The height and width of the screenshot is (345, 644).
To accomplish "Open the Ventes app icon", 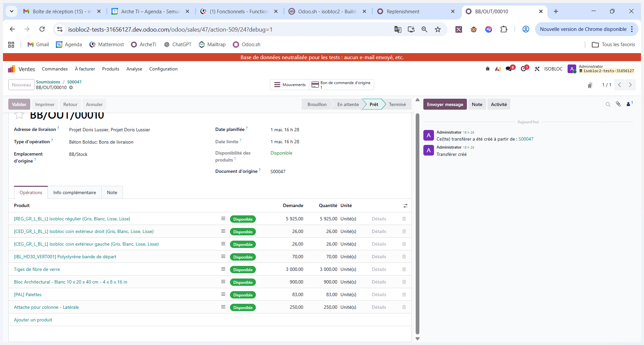I will point(11,69).
